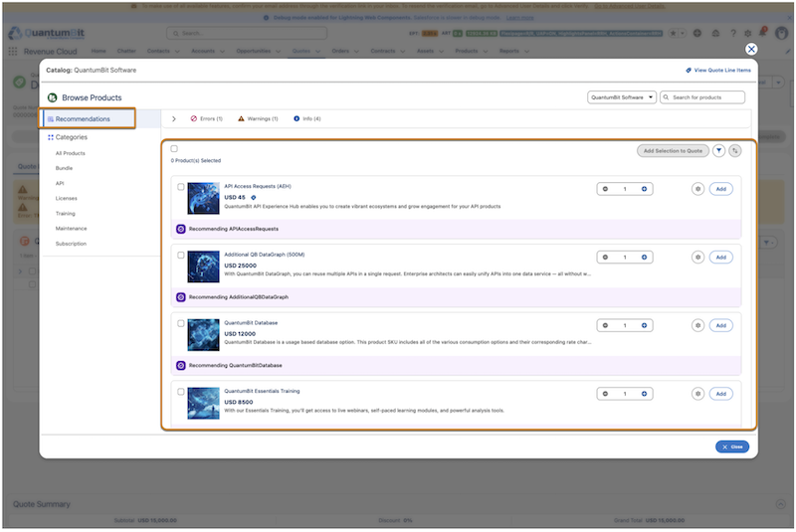Screen dimensions: 796x532
Task: Click the filter icon beside Add Selection to Quote
Action: click(718, 151)
